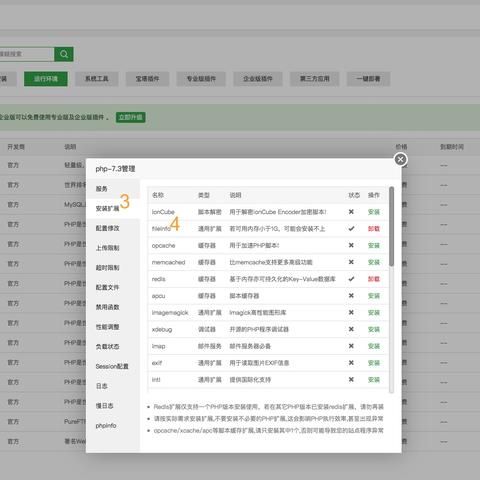Select the 第三方应用 tab

pos(315,79)
